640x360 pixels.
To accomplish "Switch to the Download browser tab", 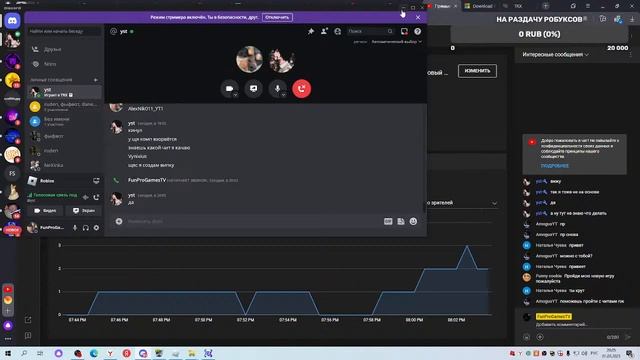I will point(479,6).
